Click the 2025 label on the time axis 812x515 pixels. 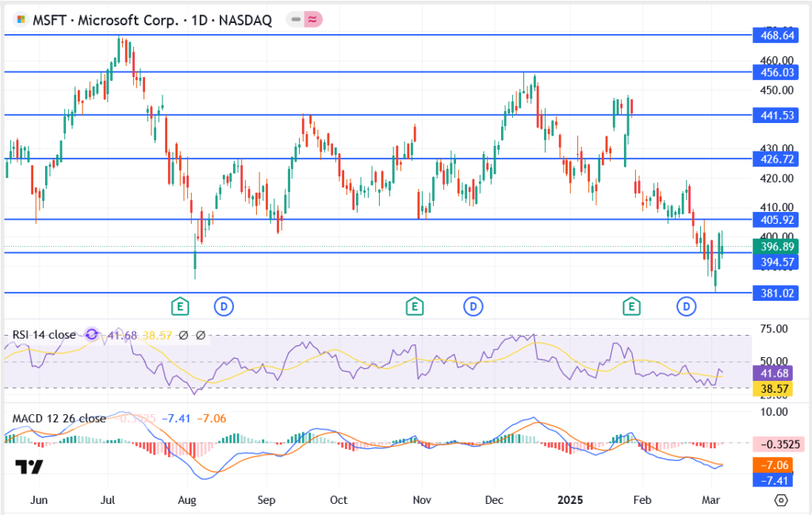click(570, 501)
